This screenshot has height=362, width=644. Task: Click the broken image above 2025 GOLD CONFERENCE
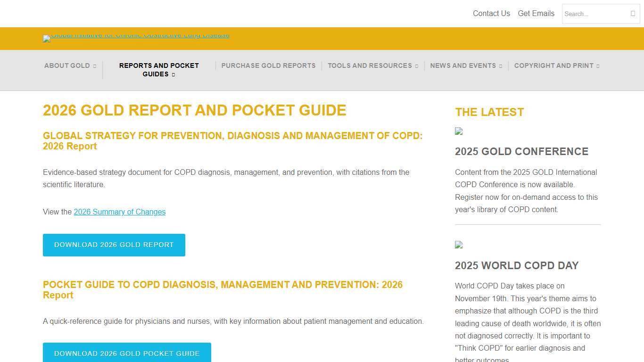[x=458, y=132]
